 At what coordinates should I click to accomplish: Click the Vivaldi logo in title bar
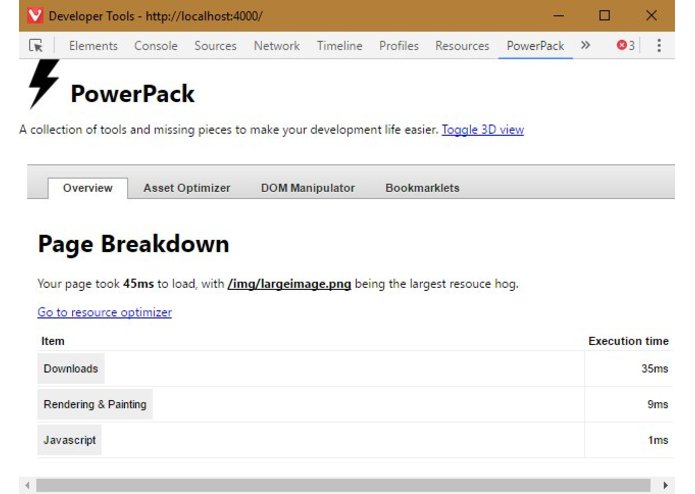coord(35,16)
